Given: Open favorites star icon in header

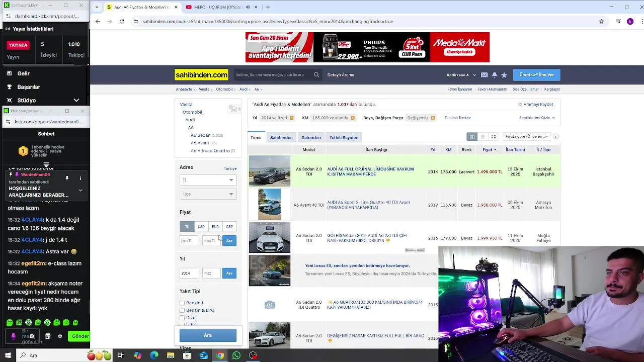Looking at the screenshot, I should [x=504, y=75].
